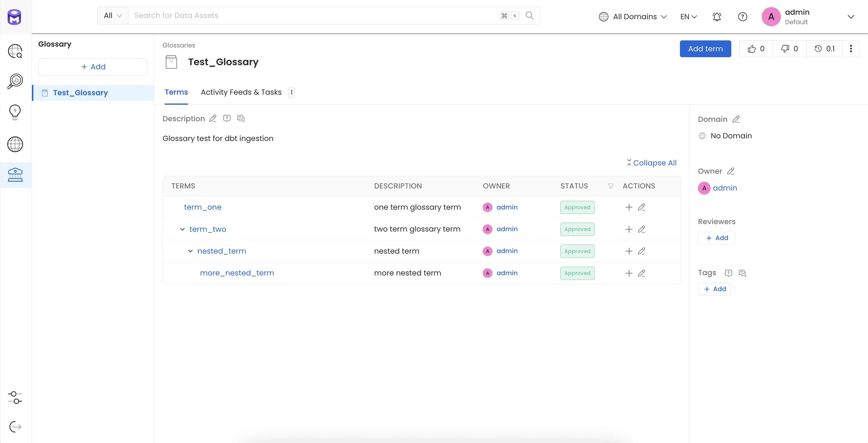This screenshot has width=868, height=443.
Task: Click the search magnifier icon
Action: tap(529, 16)
